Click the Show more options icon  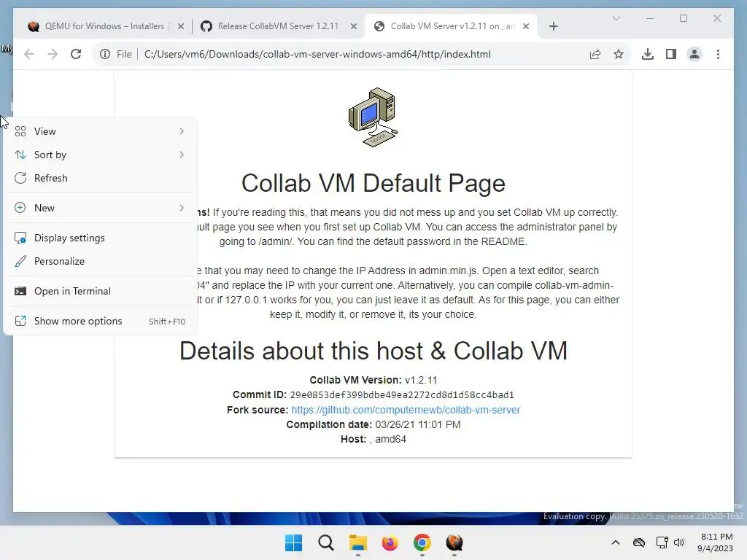pyautogui.click(x=20, y=322)
